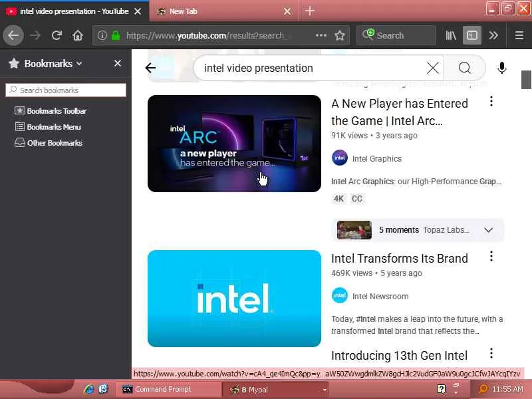Open 'A New Player has Entered the Game' title
The height and width of the screenshot is (399, 532).
tap(400, 112)
